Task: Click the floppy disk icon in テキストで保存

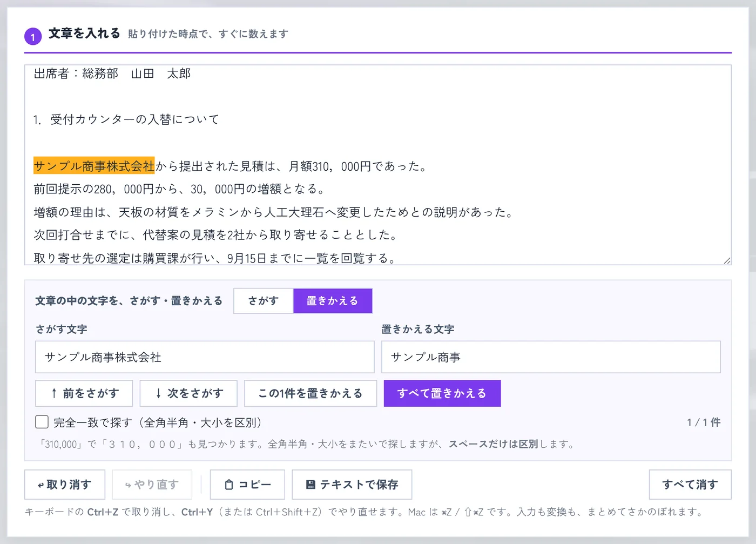Action: point(310,485)
